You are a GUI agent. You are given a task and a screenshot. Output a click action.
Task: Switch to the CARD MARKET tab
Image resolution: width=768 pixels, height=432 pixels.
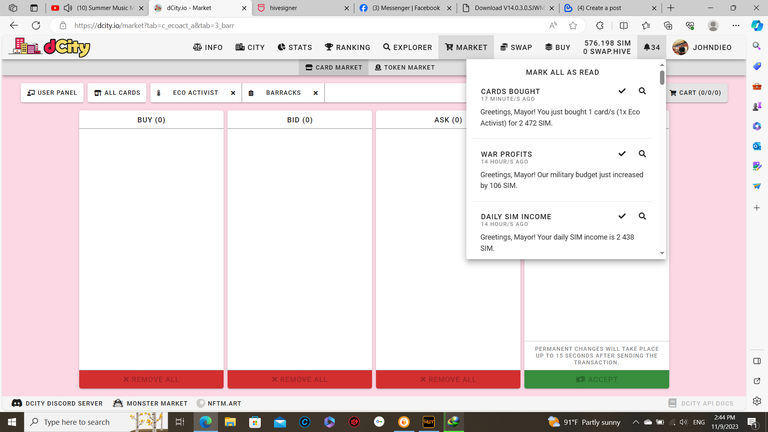pyautogui.click(x=334, y=68)
